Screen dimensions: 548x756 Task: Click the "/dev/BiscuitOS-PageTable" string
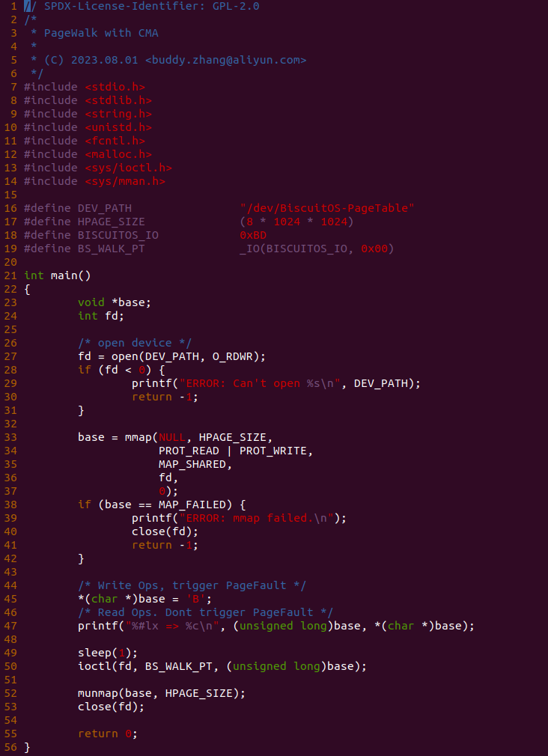[327, 208]
